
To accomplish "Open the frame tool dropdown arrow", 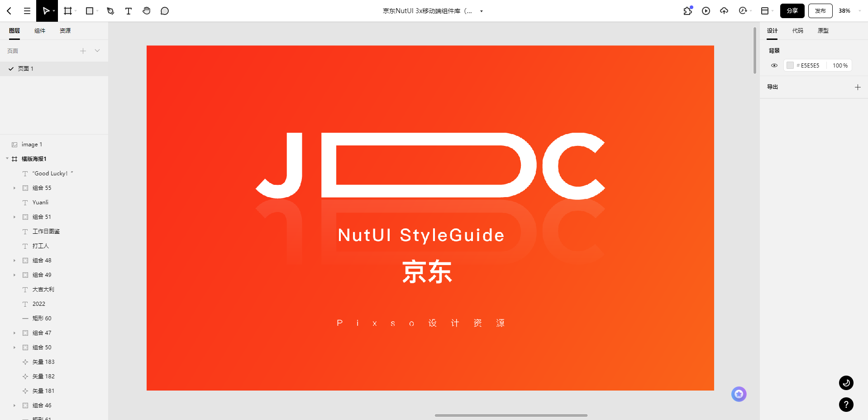I will tap(76, 11).
